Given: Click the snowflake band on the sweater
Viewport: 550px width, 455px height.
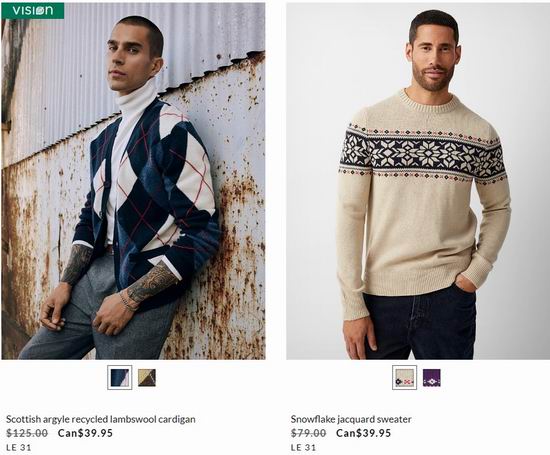Looking at the screenshot, I should (423, 154).
